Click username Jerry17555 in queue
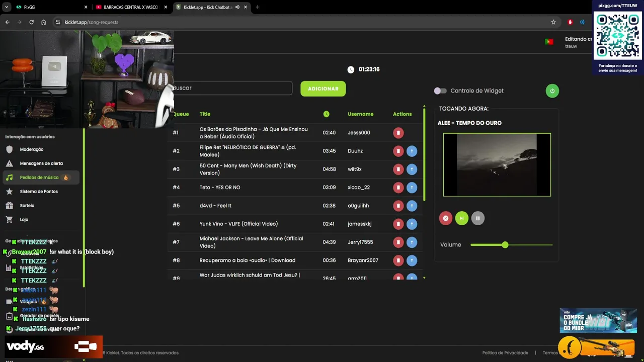 [x=360, y=242]
